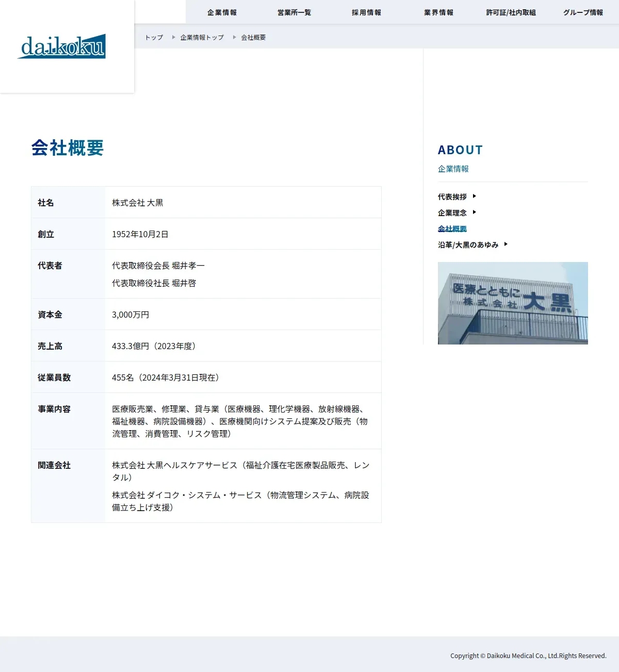This screenshot has width=619, height=672.
Task: Open the グループ情報 menu
Action: 583,12
